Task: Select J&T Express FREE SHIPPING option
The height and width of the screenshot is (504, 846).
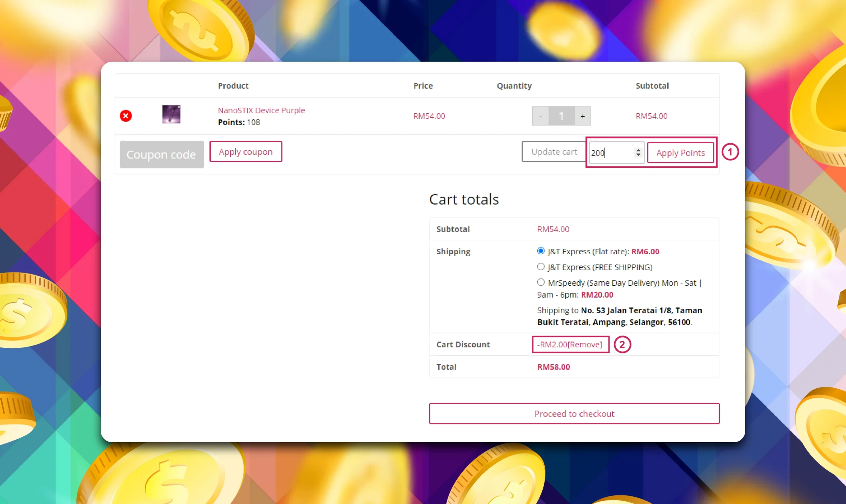Action: 541,267
